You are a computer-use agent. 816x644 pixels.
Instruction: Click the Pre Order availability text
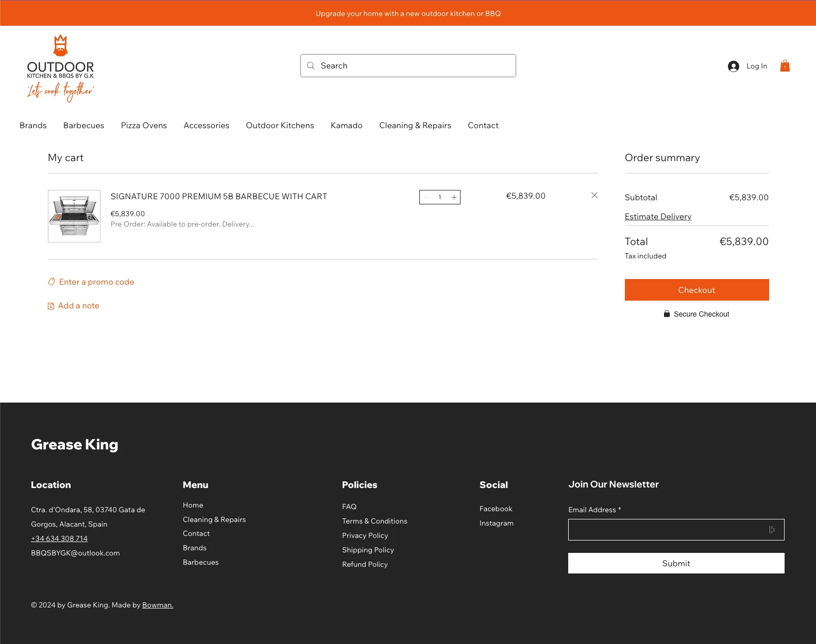182,224
